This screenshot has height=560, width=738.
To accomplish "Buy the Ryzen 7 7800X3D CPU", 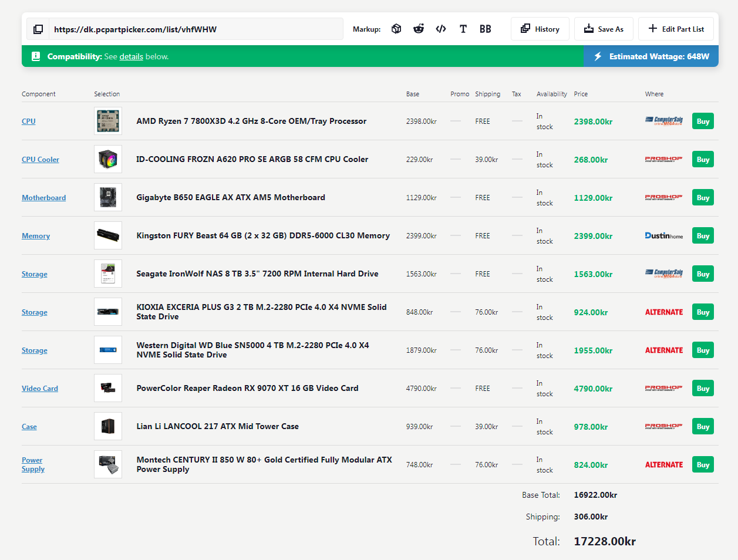I will pos(703,121).
